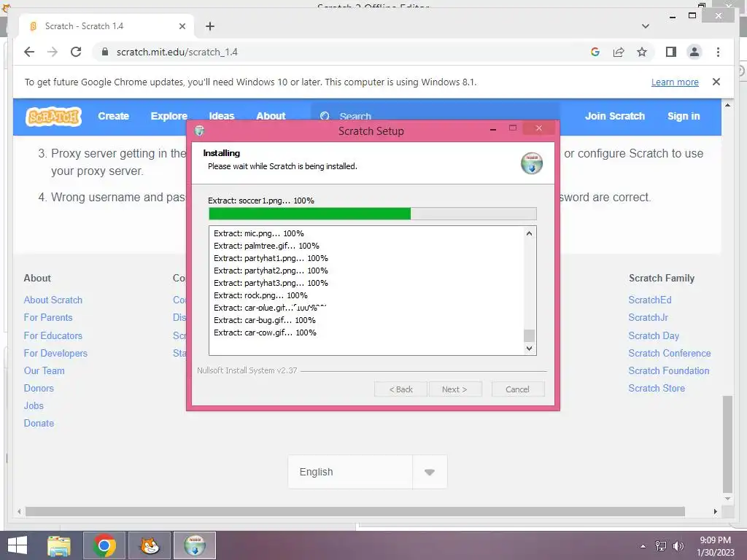
Task: Click the Scratch Setup title bar icon
Action: click(x=200, y=131)
